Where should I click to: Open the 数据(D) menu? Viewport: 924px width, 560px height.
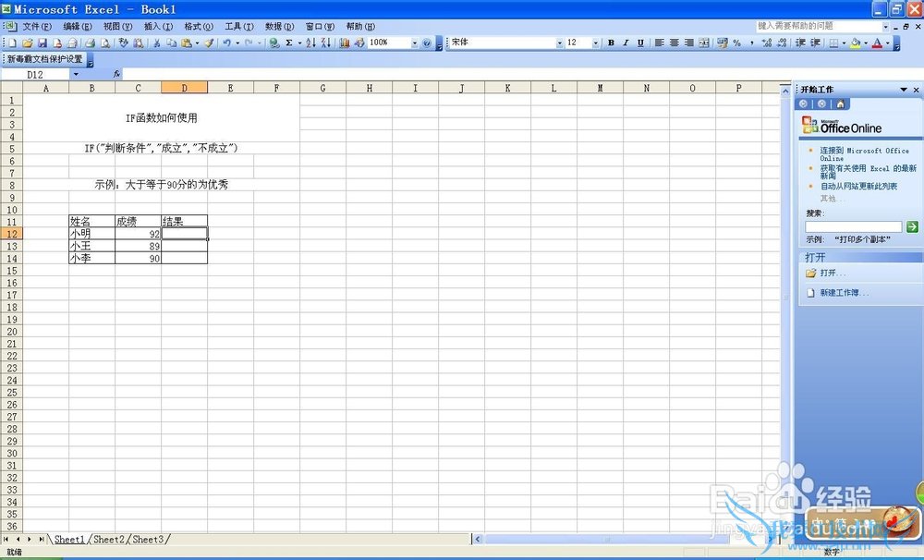point(279,27)
